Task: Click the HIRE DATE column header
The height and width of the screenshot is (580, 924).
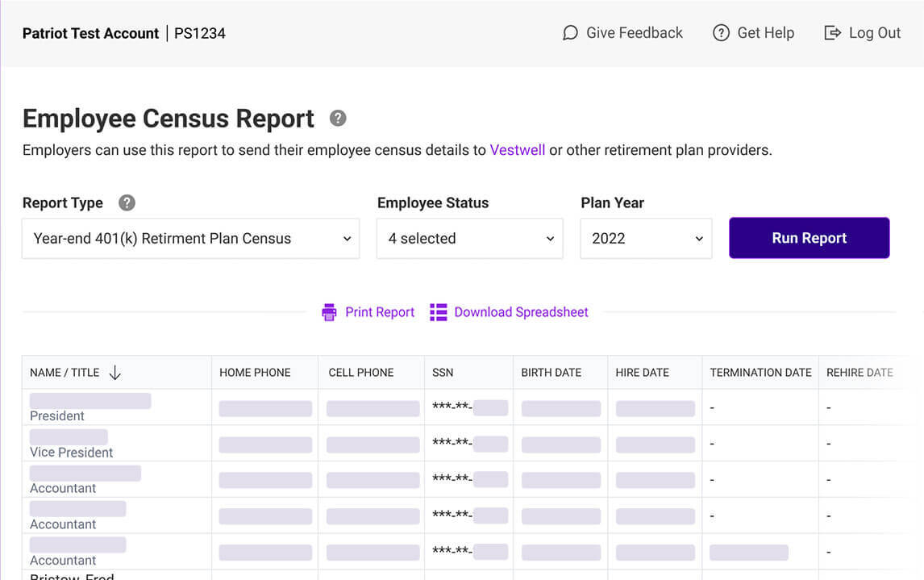Action: pyautogui.click(x=643, y=373)
